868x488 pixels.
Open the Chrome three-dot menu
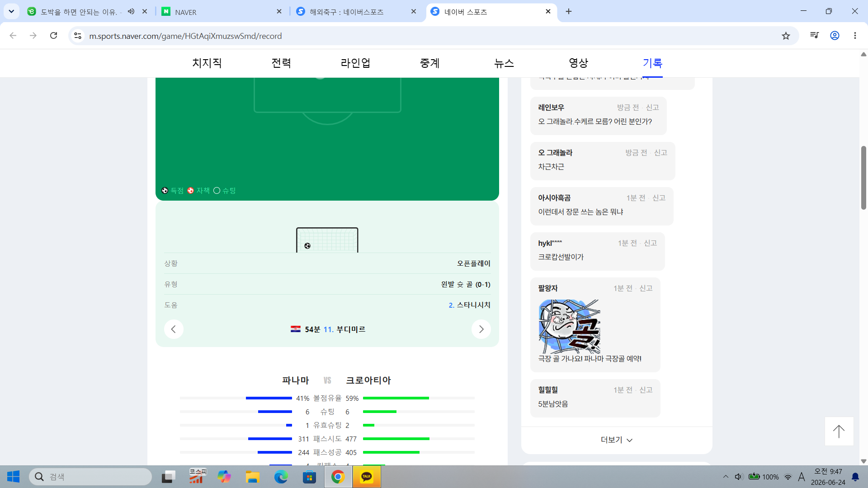pyautogui.click(x=855, y=35)
